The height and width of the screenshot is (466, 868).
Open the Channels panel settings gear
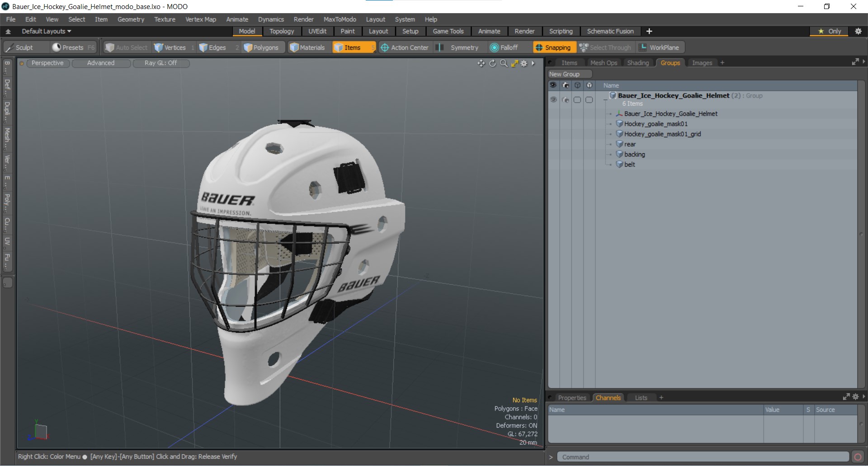855,397
